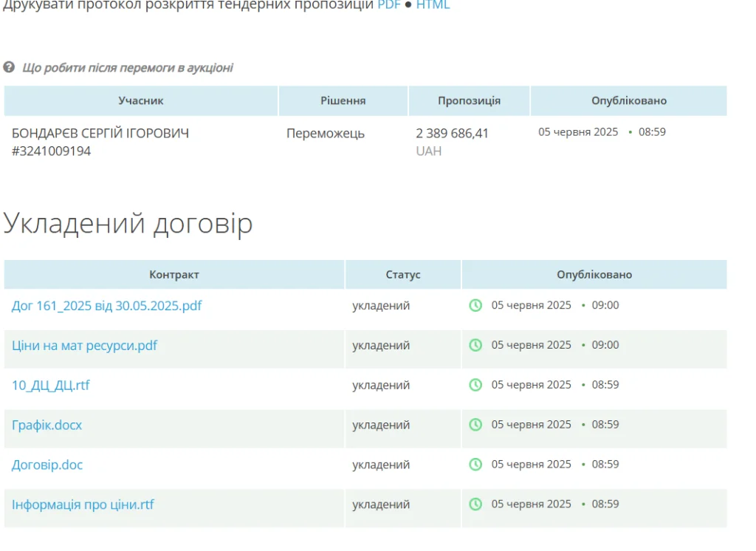
Task: Click clock icon in Інформація про ціни row
Action: click(x=475, y=504)
